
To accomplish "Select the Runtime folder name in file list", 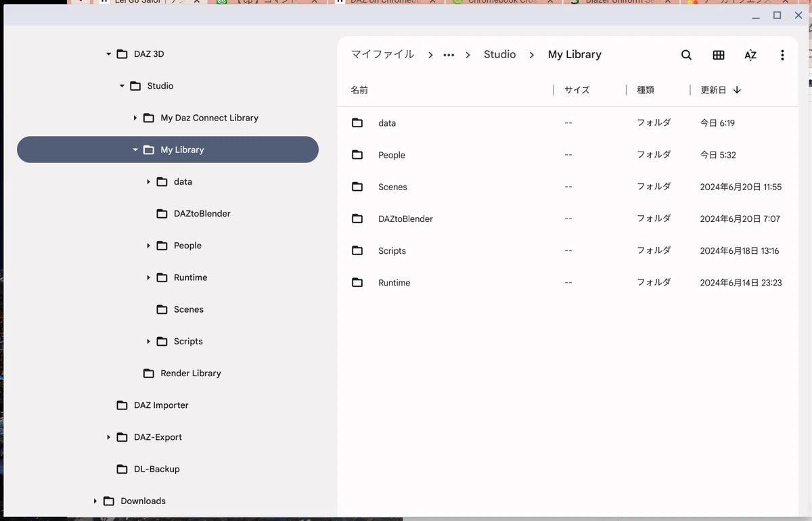I will tap(394, 283).
